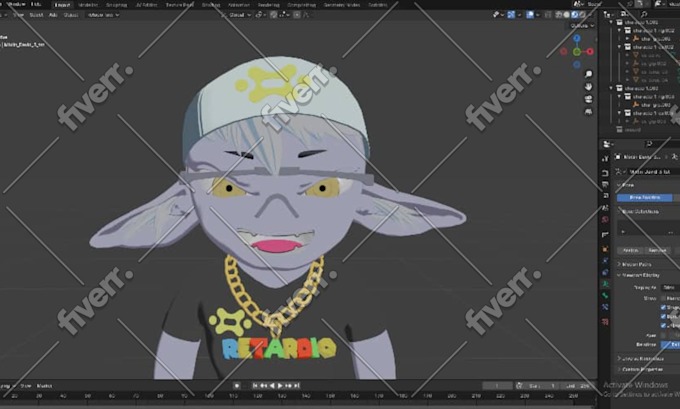The height and width of the screenshot is (409, 680).
Task: Open the viewport Options dropdown
Action: pos(582,26)
